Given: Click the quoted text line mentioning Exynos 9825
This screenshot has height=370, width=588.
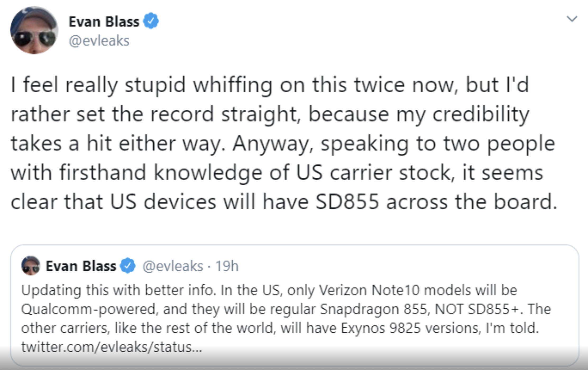Looking at the screenshot, I should coord(280,328).
